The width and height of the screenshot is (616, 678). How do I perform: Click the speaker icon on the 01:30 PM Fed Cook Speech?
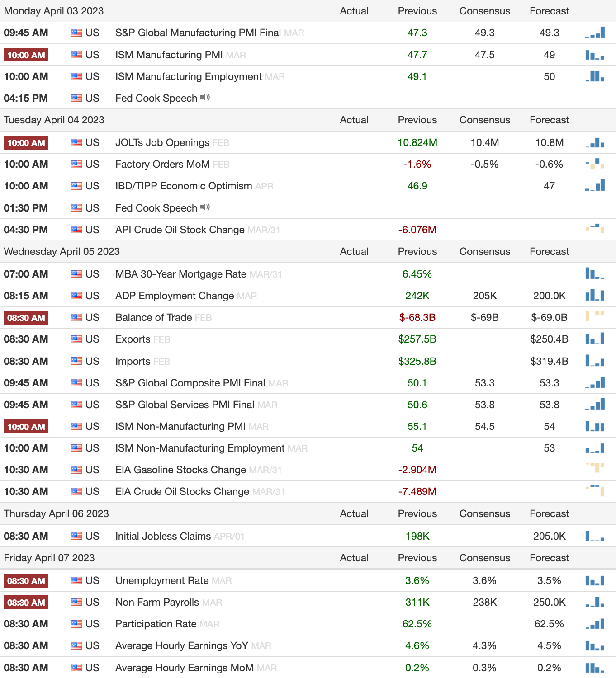[x=205, y=207]
